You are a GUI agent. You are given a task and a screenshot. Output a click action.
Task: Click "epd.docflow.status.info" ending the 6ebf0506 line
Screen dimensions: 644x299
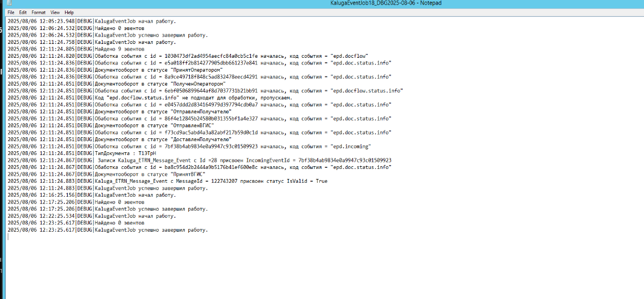(368, 91)
